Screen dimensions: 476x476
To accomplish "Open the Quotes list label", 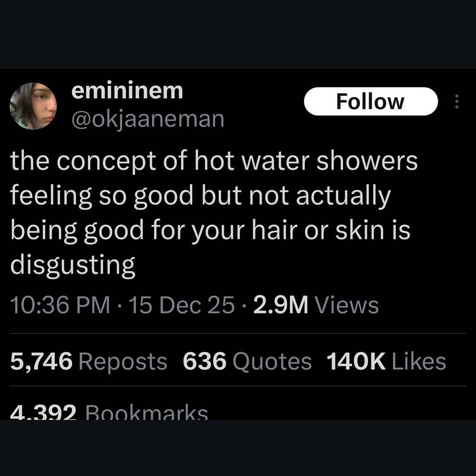I will 272,361.
